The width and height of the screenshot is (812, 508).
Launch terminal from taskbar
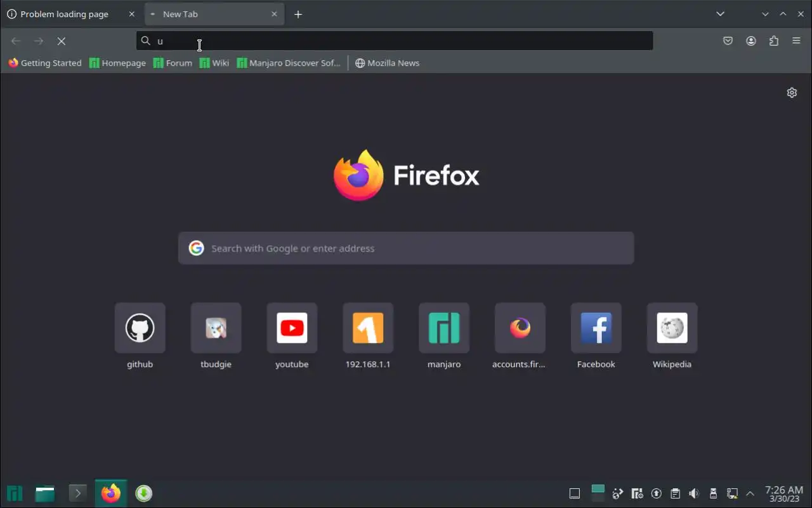click(x=77, y=493)
